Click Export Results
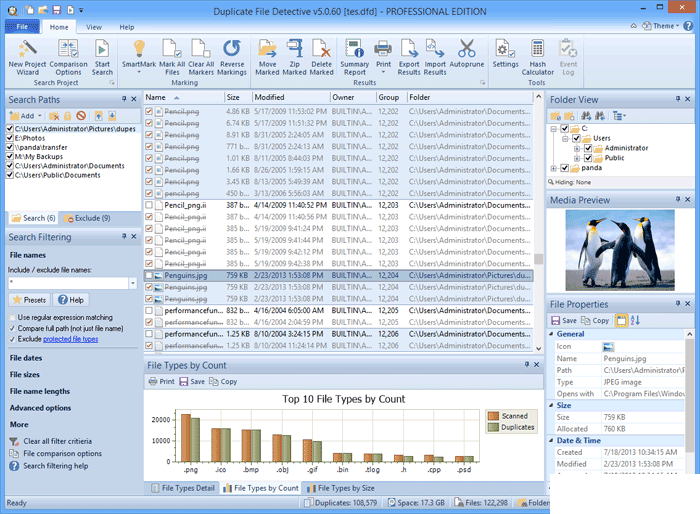This screenshot has height=514, width=700. point(409,57)
